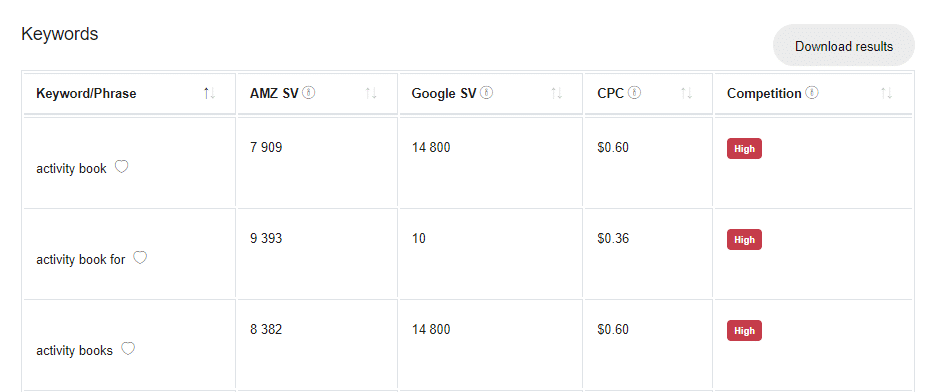Select High badge for 'activity books'
936x392 pixels.
(744, 331)
